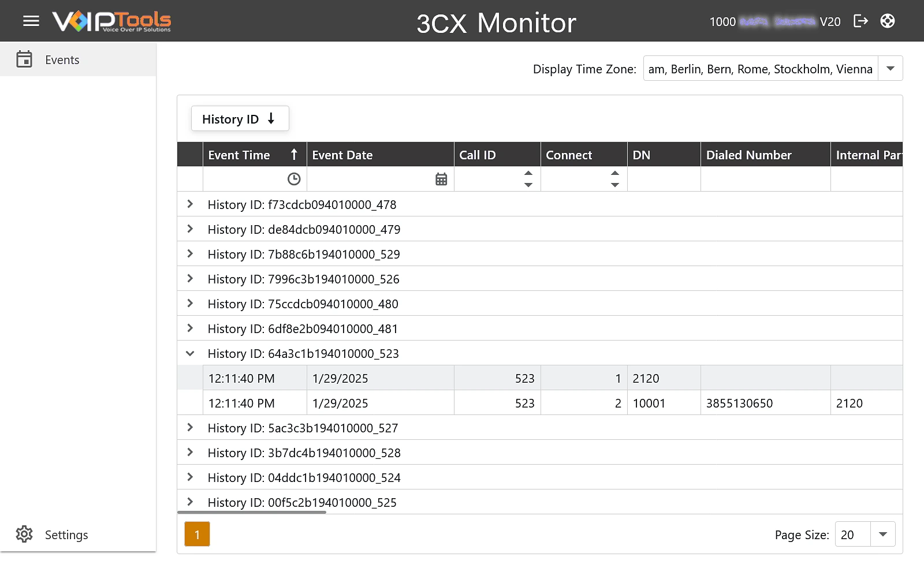Open the help lifebuoy icon
This screenshot has width=924, height=568.
(888, 21)
